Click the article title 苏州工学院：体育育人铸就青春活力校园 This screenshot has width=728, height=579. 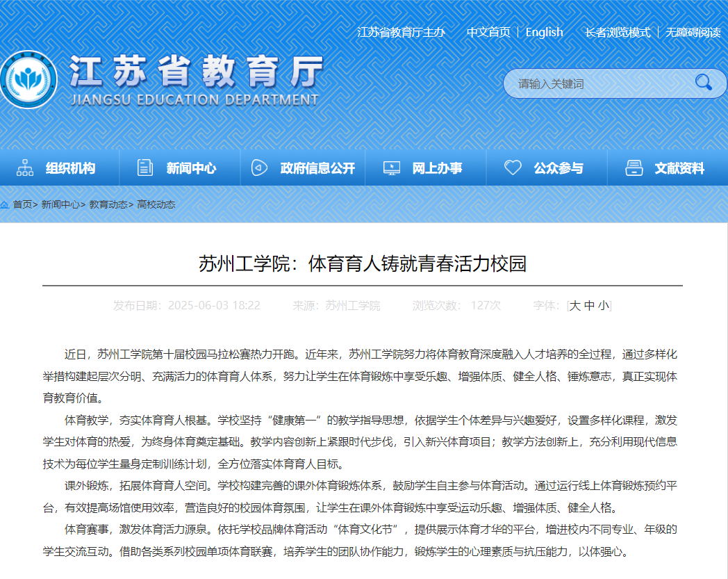point(363,263)
